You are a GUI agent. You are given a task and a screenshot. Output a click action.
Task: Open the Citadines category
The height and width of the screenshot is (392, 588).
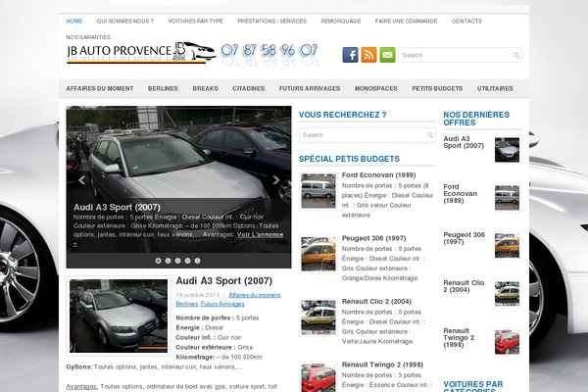coord(248,88)
